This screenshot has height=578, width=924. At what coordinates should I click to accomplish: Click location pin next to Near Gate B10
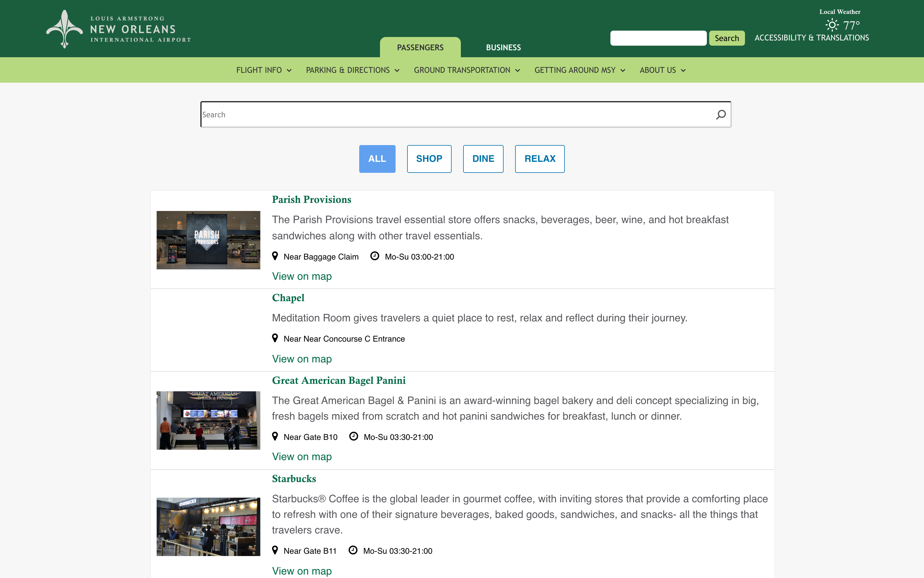click(x=275, y=437)
